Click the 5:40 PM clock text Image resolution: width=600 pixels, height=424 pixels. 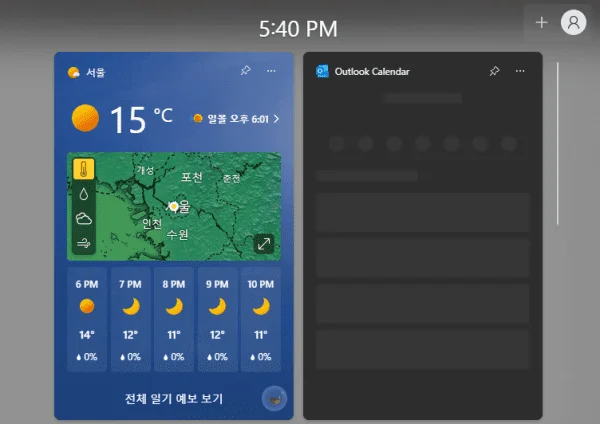pyautogui.click(x=298, y=29)
